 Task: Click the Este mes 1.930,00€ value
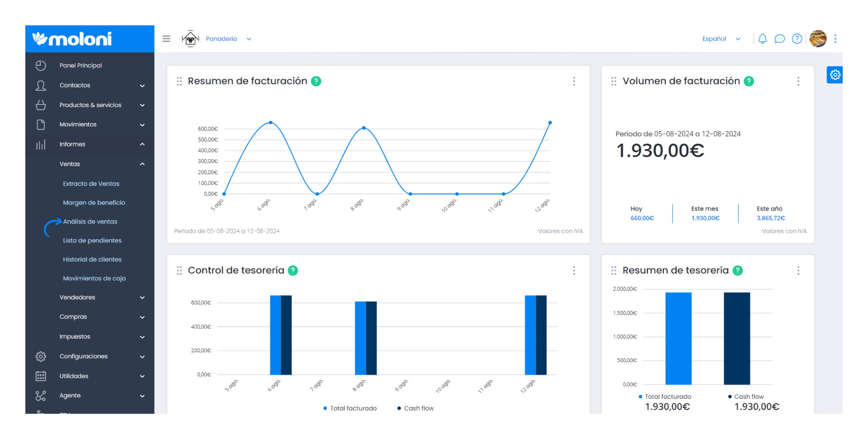point(705,218)
